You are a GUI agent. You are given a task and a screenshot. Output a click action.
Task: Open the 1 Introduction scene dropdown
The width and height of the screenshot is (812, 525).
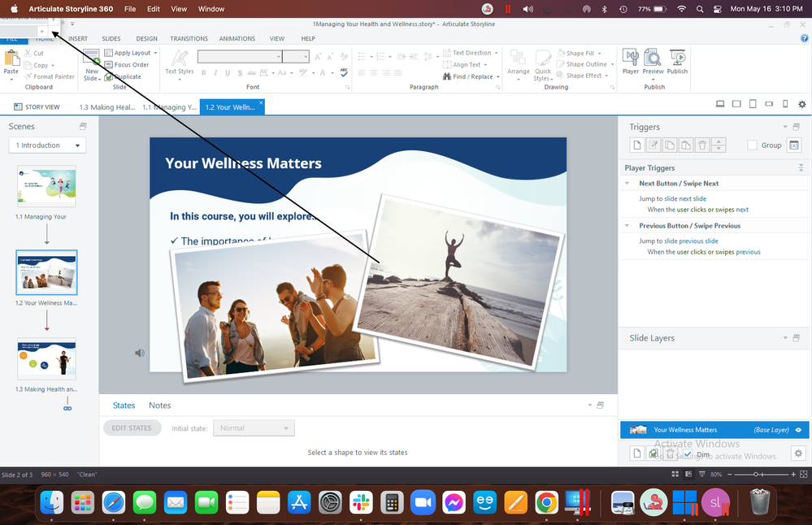(47, 145)
